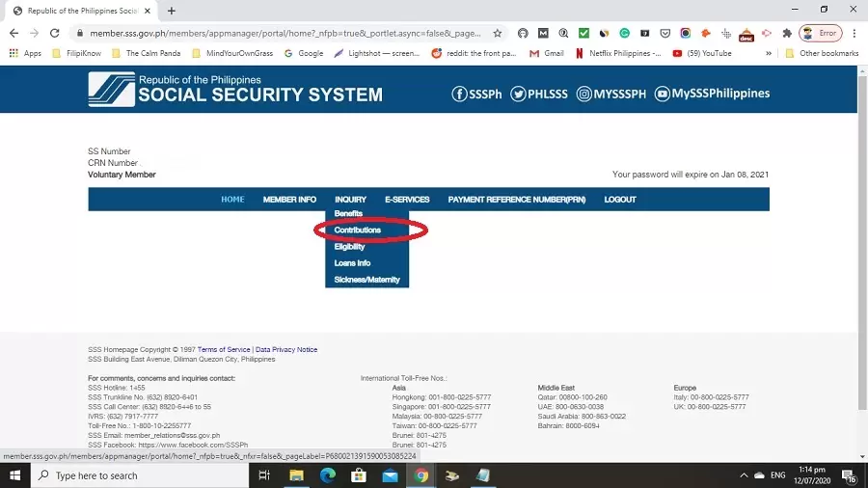
Task: Select Eligibility from the Inquiry dropdown
Action: (349, 247)
